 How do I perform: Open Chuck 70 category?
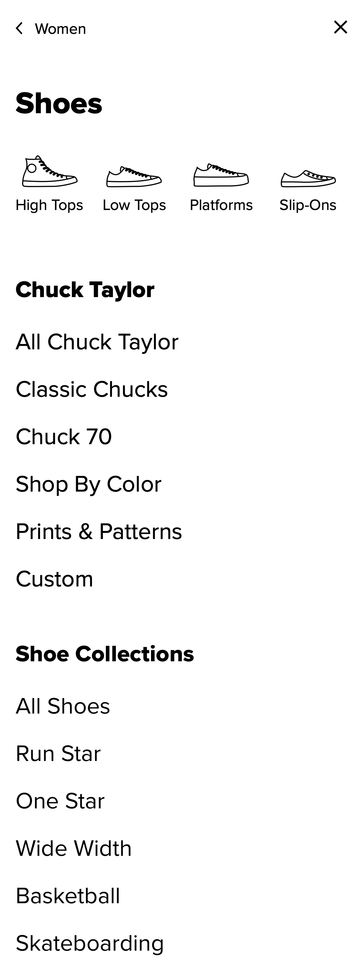[x=64, y=436]
